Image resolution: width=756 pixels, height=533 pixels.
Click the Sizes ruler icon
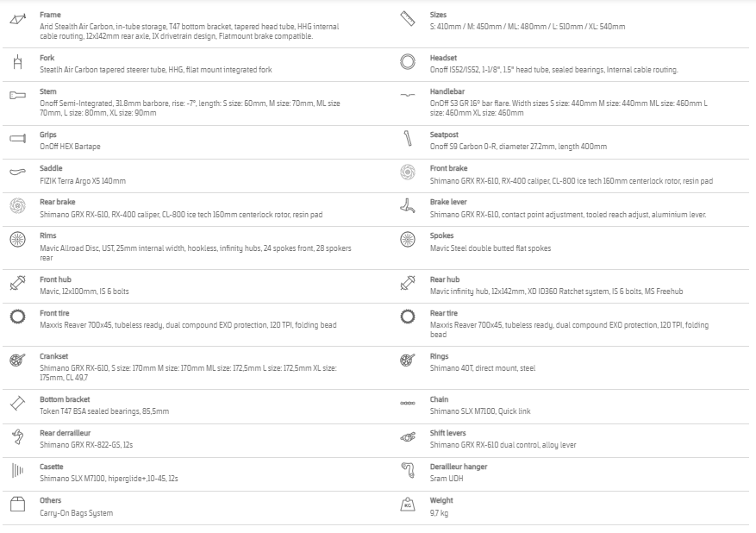408,19
